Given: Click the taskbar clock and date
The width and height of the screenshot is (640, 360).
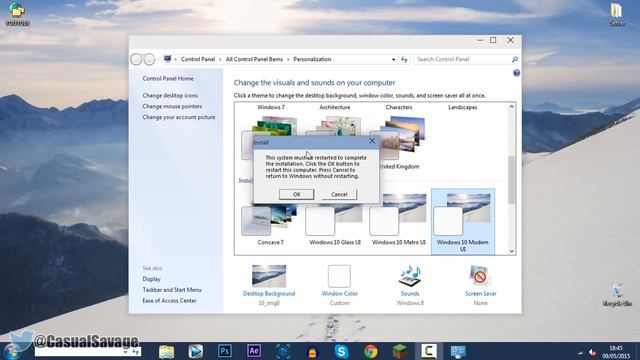Looking at the screenshot, I should tap(616, 352).
